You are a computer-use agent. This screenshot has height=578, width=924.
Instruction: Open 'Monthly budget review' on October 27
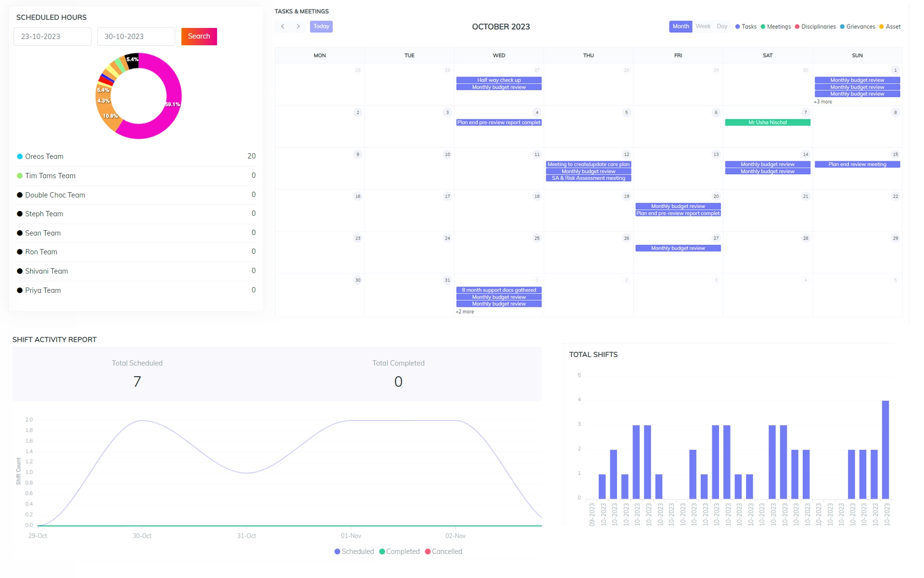coord(678,248)
